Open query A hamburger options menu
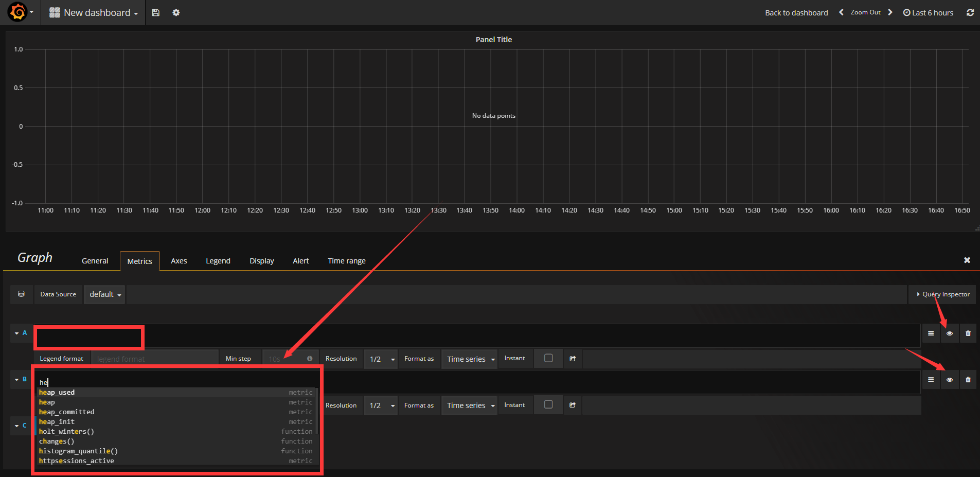Viewport: 980px width, 477px height. click(x=931, y=333)
